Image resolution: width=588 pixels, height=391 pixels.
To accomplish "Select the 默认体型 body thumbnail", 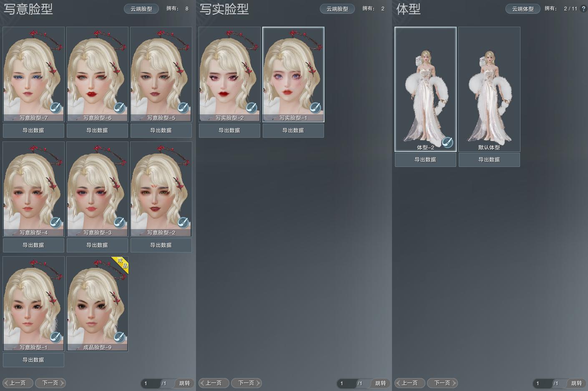I will (x=489, y=88).
